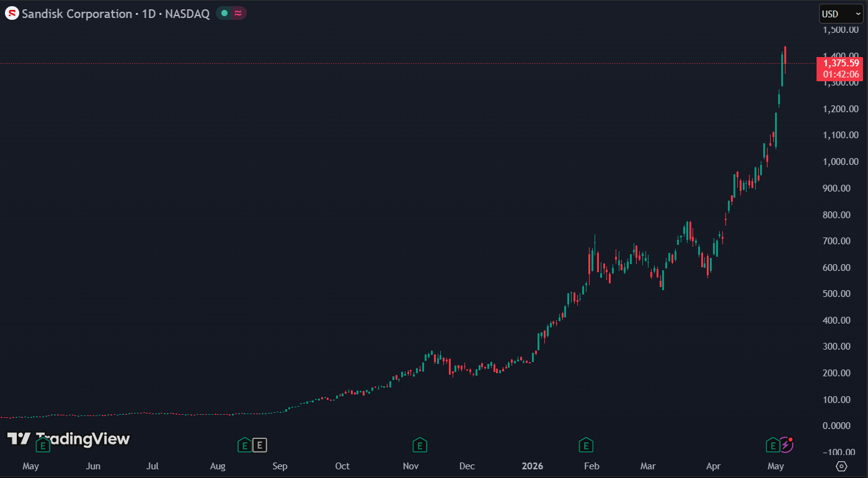Click the Jul time axis label
The image size is (868, 478).
153,466
